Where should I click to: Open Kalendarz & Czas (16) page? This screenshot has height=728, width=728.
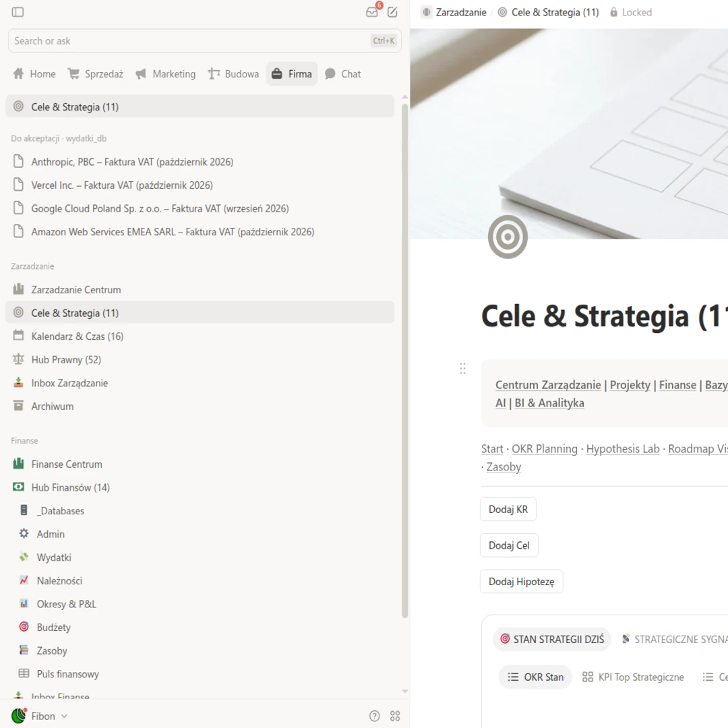[x=200, y=336]
